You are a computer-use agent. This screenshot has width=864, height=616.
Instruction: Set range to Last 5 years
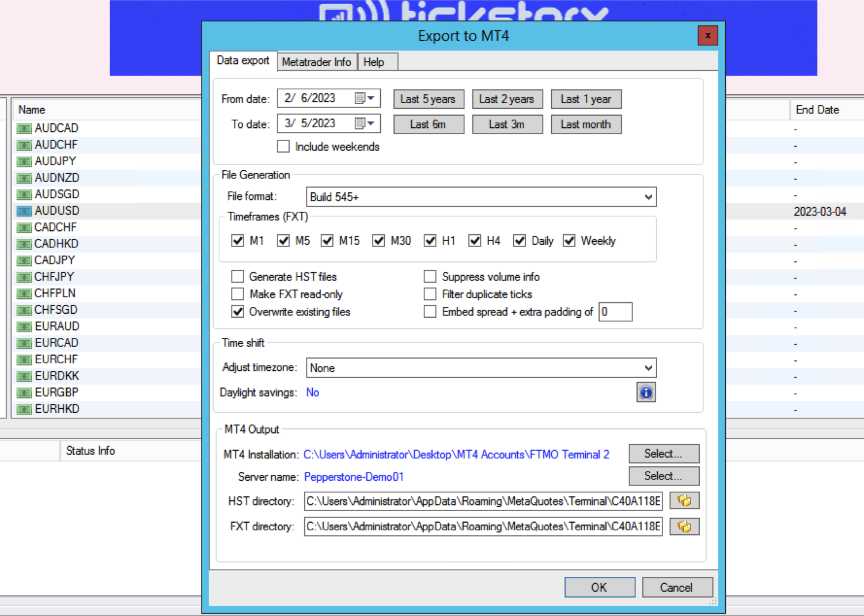(429, 99)
